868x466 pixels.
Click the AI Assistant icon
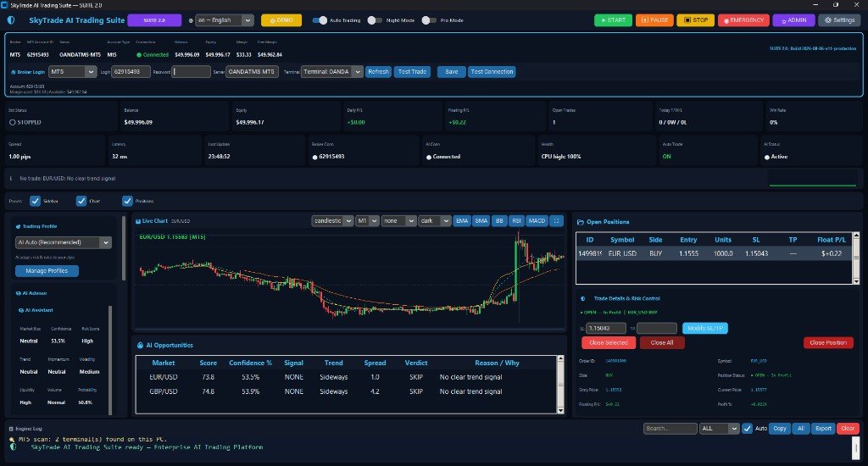tap(21, 310)
